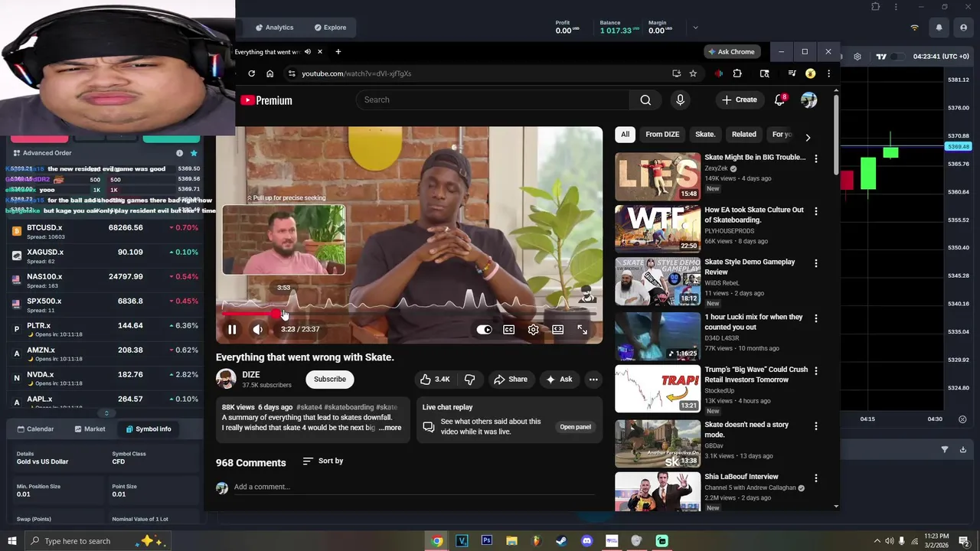Open Photoshop from the taskbar
Viewport: 980px width, 551px height.
point(486,541)
